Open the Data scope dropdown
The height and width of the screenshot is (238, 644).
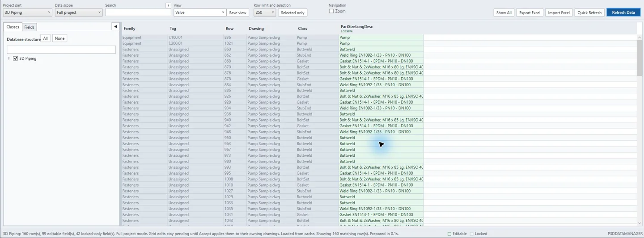(x=79, y=13)
